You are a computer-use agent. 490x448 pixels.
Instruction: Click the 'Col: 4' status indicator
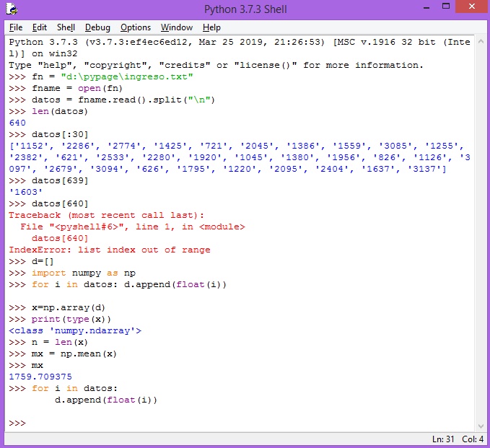coord(473,439)
